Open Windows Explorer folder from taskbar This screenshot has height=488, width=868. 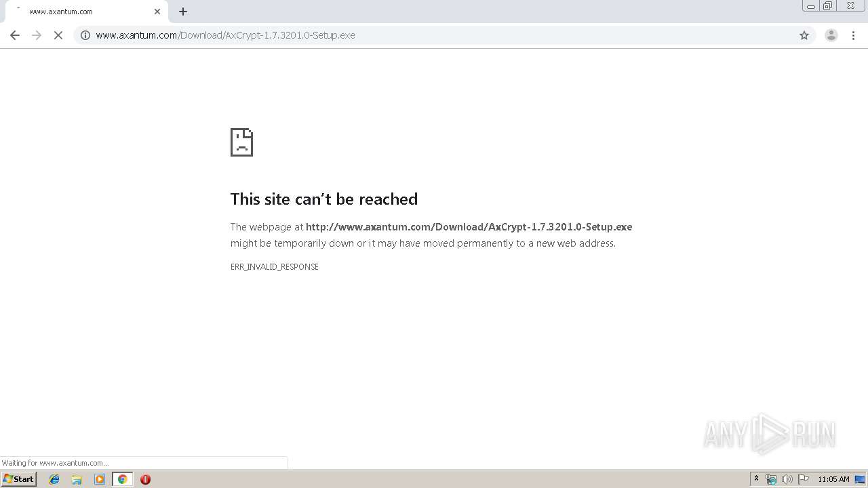[x=77, y=479]
